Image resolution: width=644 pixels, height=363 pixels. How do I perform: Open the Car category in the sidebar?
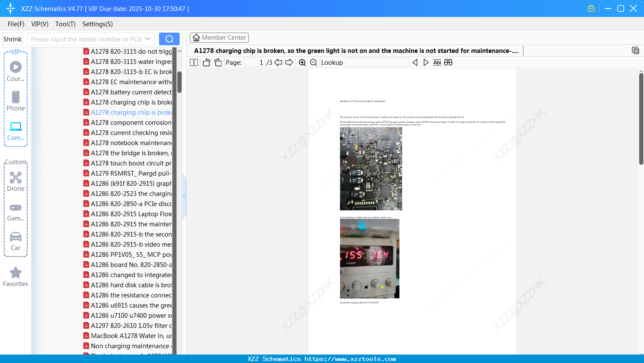click(16, 242)
